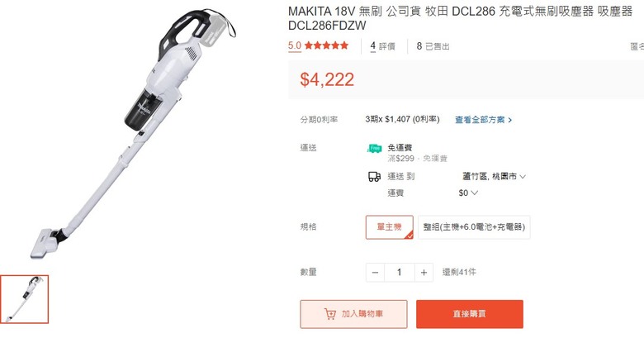Open the 4 評價 reviews section
Screen dimensions: 644x338
click(382, 46)
